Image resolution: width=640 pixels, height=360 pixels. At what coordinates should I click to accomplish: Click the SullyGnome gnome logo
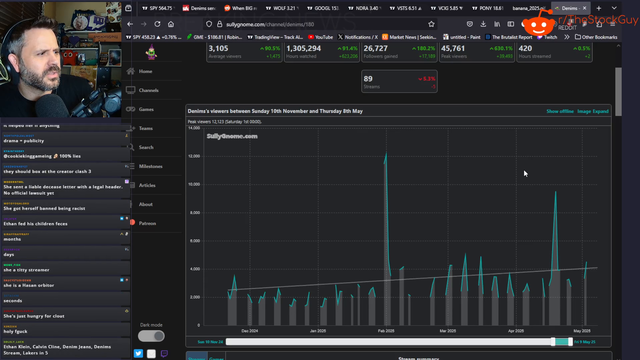(x=151, y=52)
